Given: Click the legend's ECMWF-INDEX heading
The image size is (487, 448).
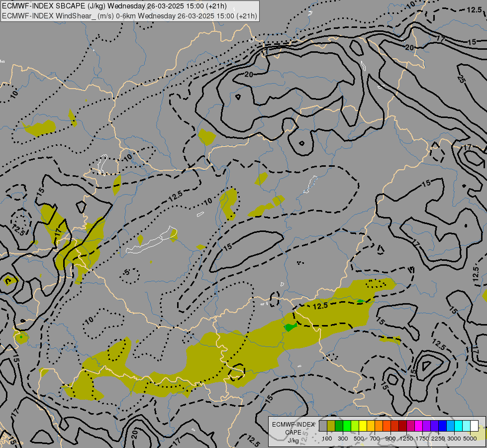Looking at the screenshot, I should tap(293, 425).
